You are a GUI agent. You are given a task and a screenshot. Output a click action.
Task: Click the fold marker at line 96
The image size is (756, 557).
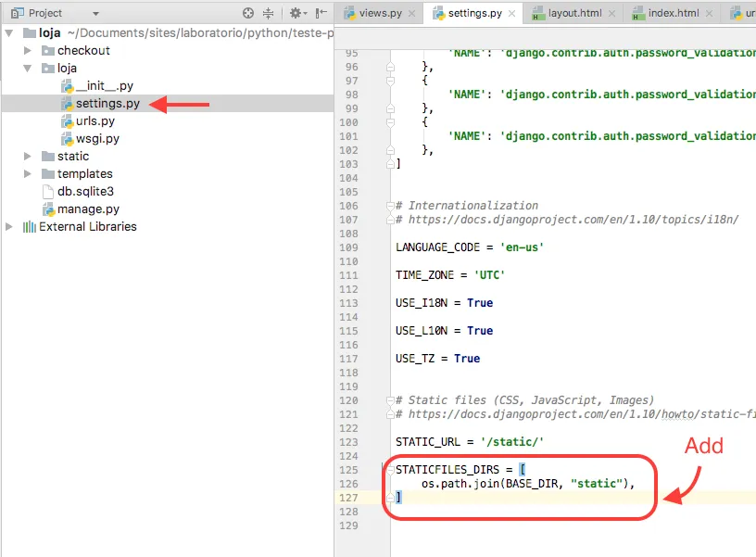point(391,67)
